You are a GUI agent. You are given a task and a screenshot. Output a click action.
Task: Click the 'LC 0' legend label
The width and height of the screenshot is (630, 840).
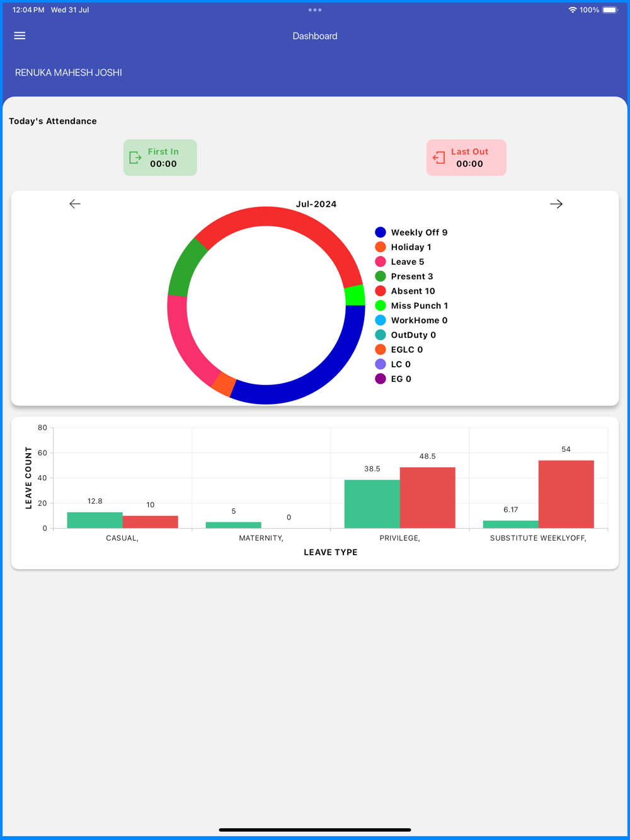(401, 364)
